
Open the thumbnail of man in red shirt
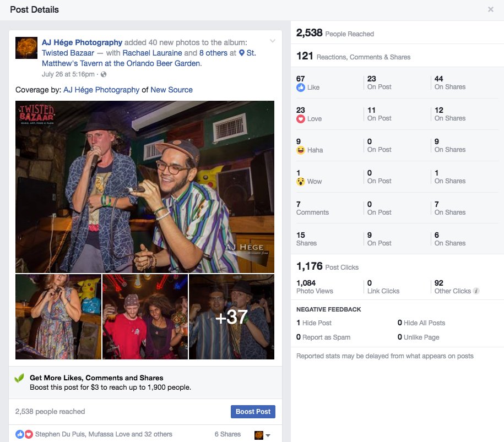click(x=145, y=317)
